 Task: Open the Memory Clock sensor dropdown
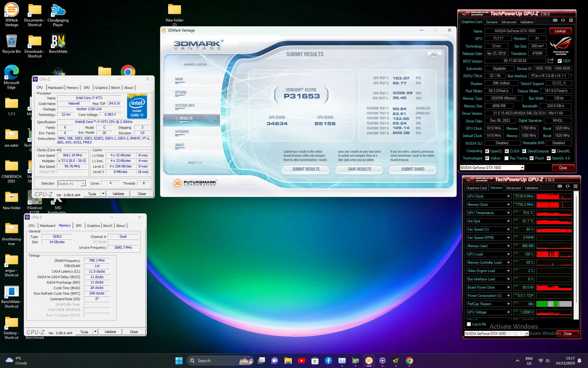[508, 205]
